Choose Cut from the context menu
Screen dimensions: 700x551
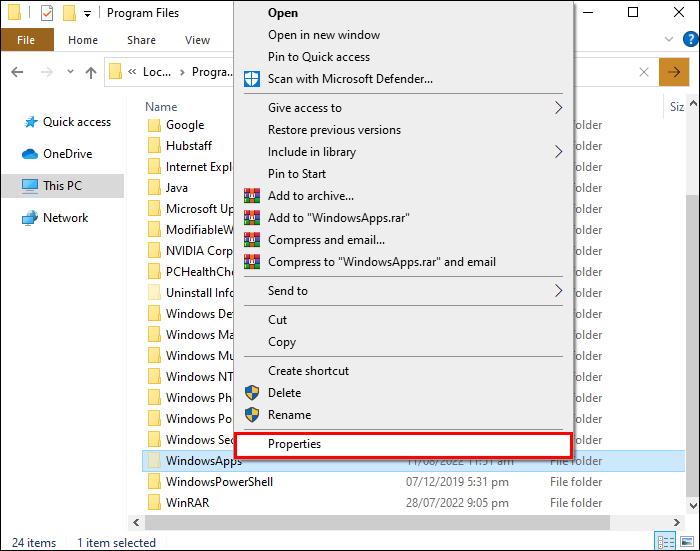point(403,320)
